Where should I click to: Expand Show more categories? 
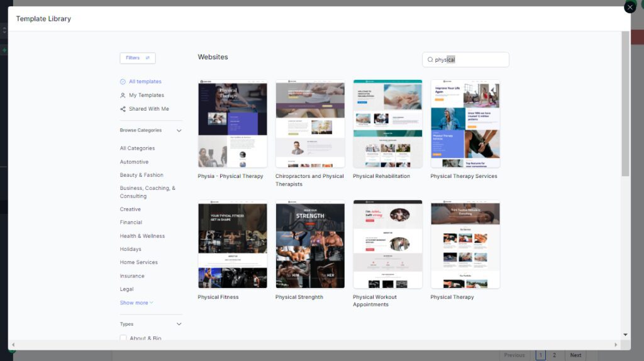pyautogui.click(x=136, y=303)
